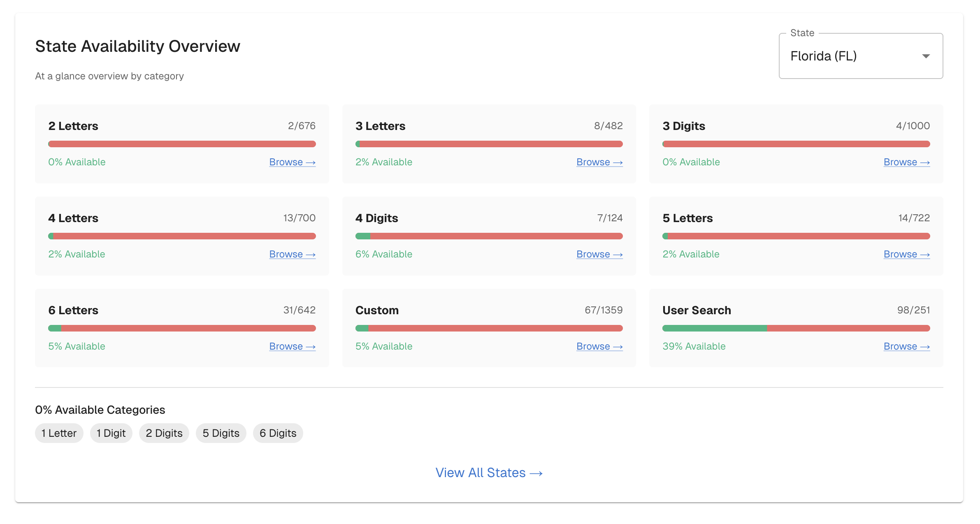Select the 1 Letter chip
This screenshot has width=980, height=524.
coord(59,433)
